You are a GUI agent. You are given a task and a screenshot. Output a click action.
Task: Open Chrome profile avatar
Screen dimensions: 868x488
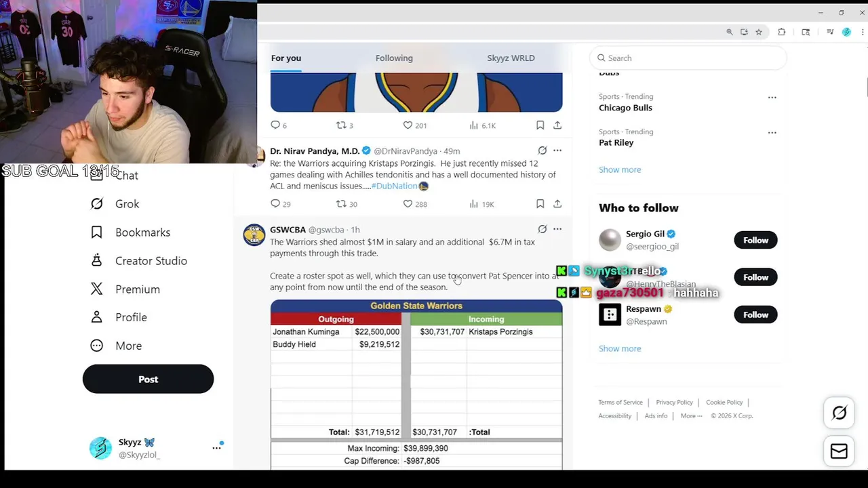[x=846, y=32]
